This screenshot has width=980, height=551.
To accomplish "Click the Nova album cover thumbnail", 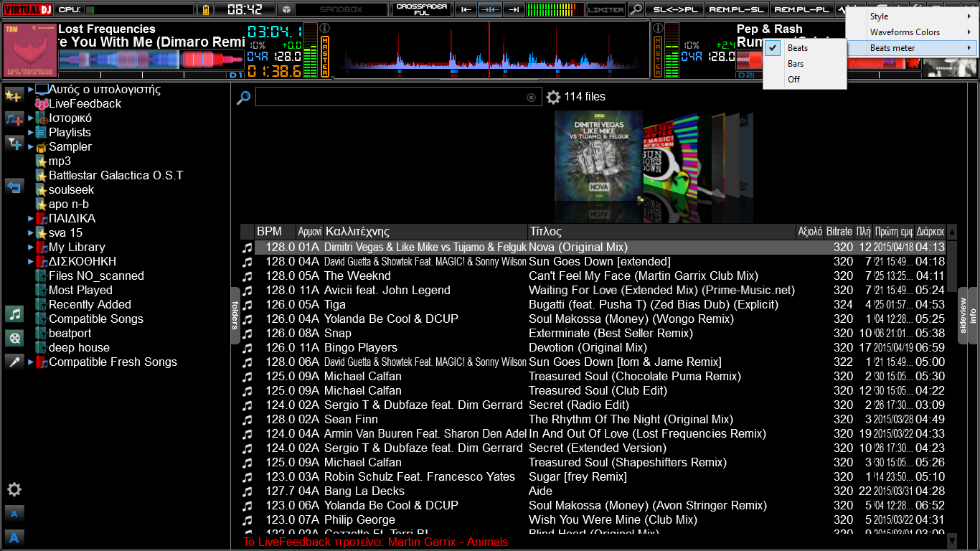I will (599, 156).
